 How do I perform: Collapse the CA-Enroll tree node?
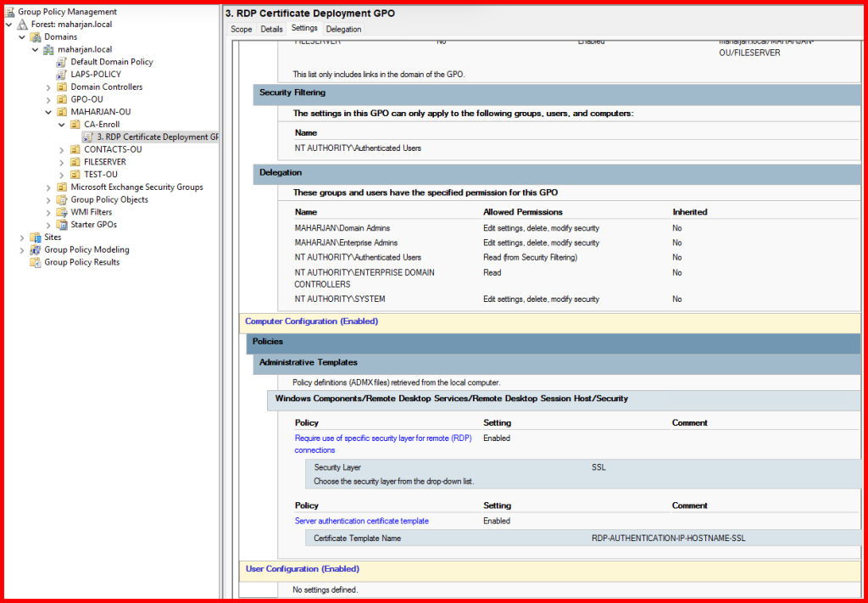click(x=62, y=125)
